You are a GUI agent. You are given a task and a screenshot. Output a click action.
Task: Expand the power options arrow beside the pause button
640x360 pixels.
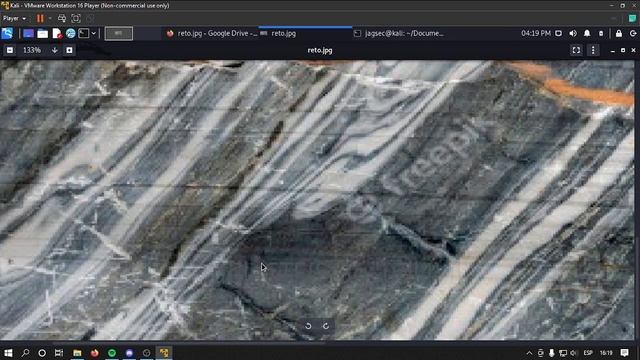coord(50,18)
